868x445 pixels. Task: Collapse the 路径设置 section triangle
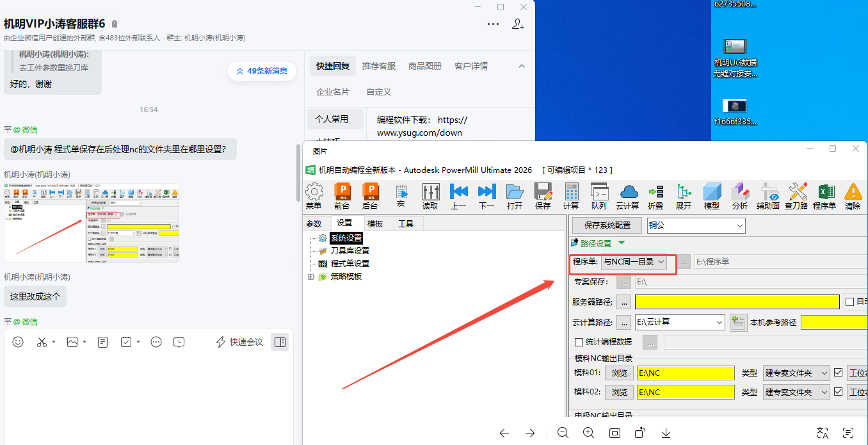click(622, 243)
